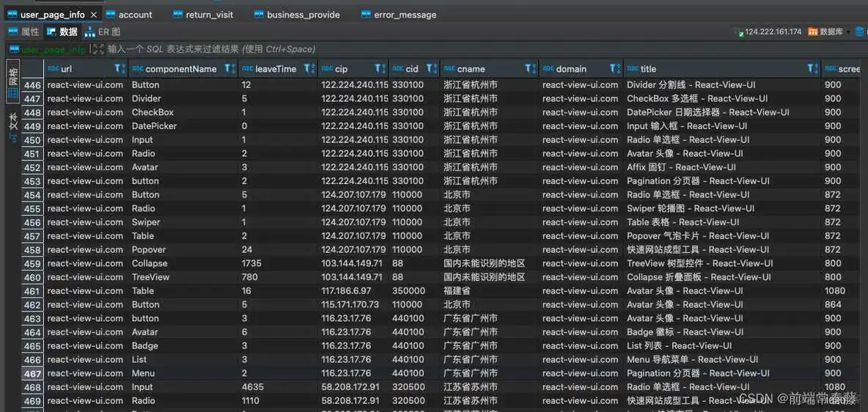Click leaveTime cell with value 780
Image resolution: width=868 pixels, height=412 pixels.
click(x=278, y=277)
